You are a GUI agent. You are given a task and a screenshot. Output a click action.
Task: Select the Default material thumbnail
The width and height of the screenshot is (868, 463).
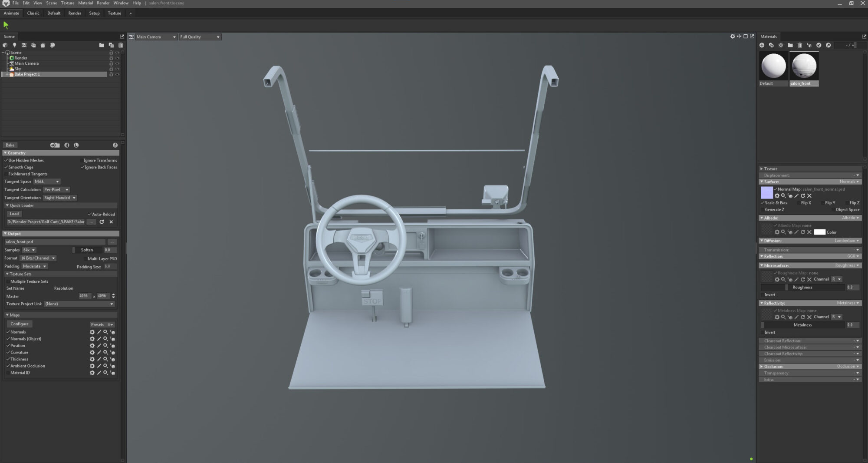[x=773, y=69]
